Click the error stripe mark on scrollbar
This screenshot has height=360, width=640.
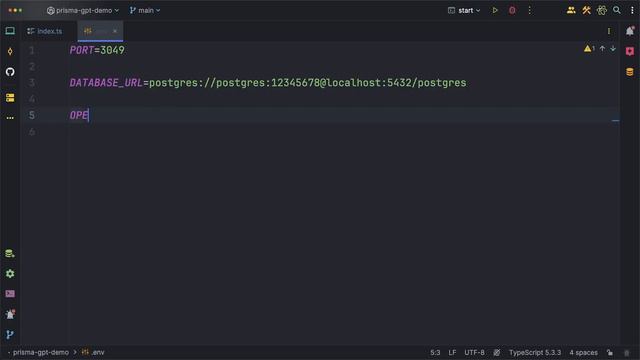[x=615, y=121]
